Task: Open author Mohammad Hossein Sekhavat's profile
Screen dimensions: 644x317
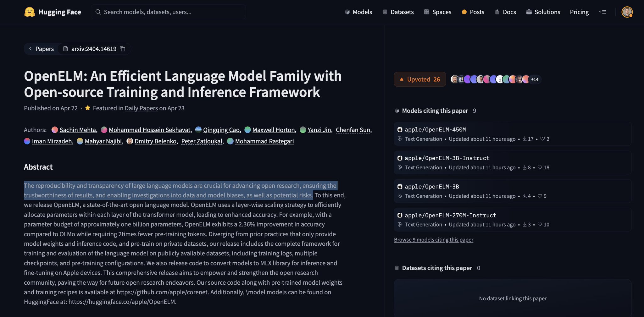Action: click(x=150, y=130)
